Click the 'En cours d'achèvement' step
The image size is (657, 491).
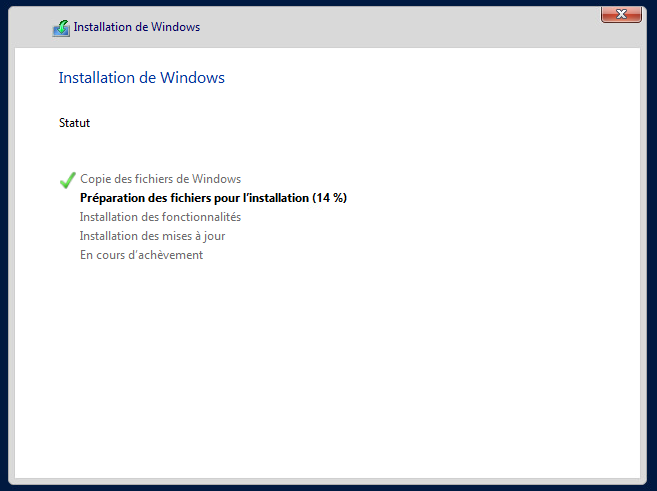tap(141, 255)
